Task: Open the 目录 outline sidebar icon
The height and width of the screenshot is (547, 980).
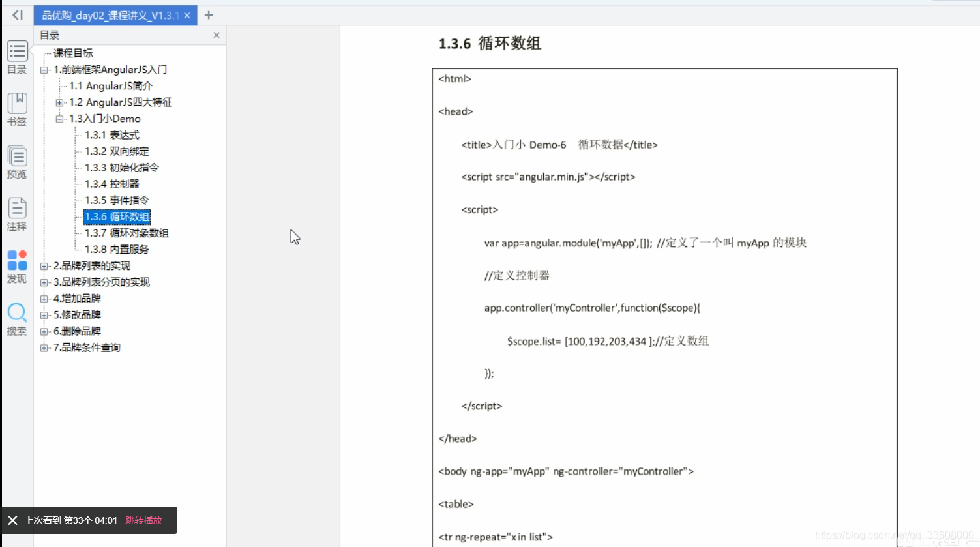Action: click(x=17, y=57)
